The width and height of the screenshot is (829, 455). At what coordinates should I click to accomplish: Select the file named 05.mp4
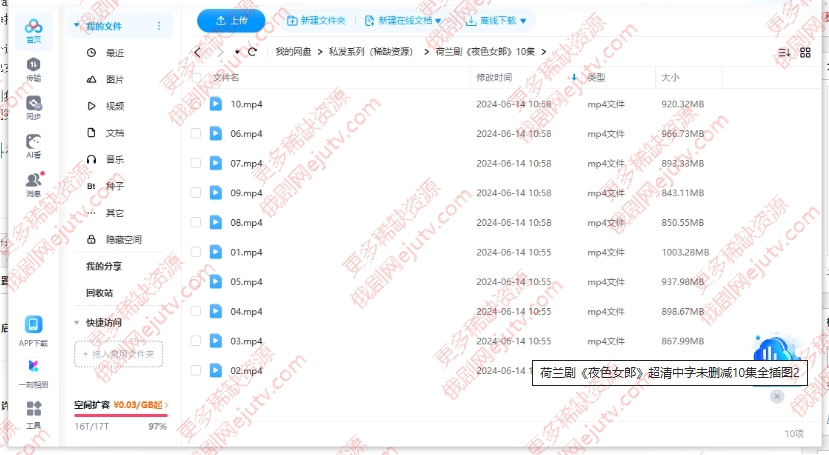pyautogui.click(x=246, y=282)
